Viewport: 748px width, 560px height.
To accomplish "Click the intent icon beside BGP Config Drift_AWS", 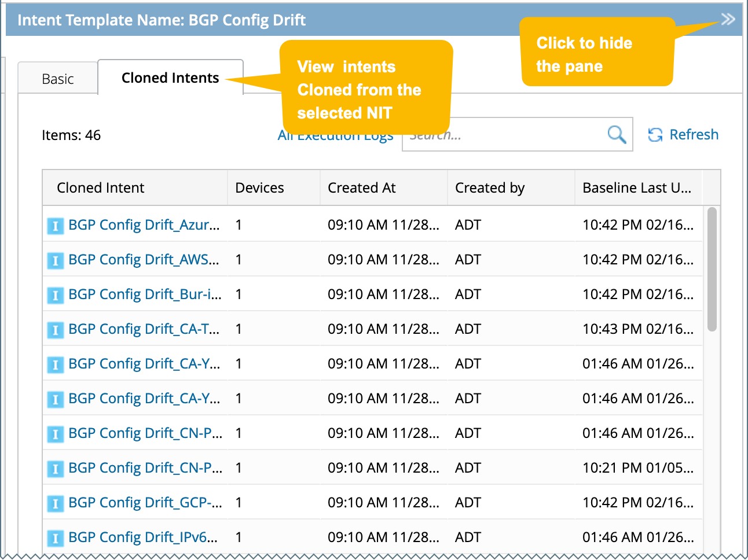I will (x=55, y=260).
